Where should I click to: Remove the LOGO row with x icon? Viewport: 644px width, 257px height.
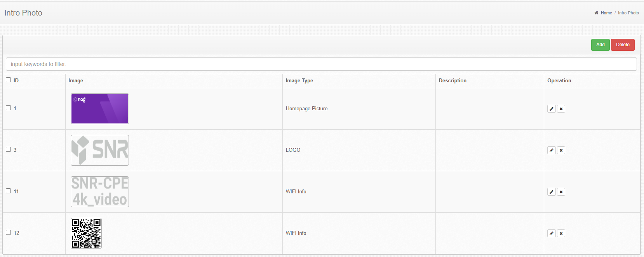[561, 150]
